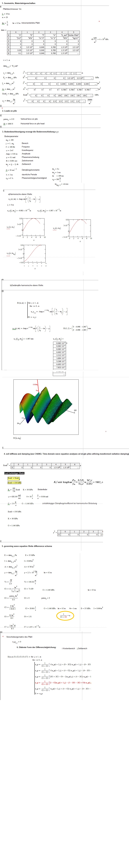Select the 'm := 20' definition

click(x=5, y=17)
